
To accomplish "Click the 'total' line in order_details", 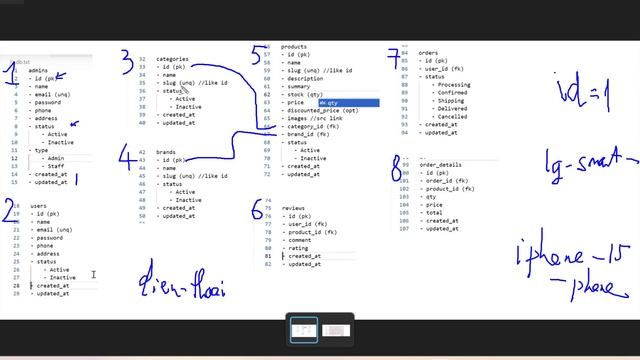I will coord(433,212).
